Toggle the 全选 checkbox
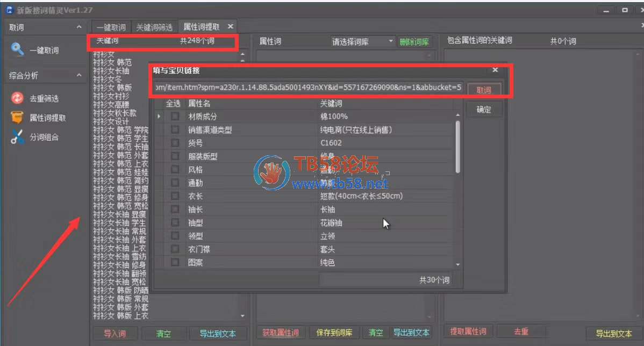 point(173,103)
